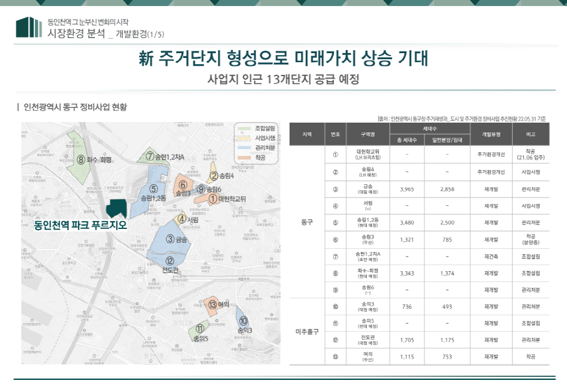
Task: Select map marker ⑦ 송현1,2차A
Action: coord(164,157)
